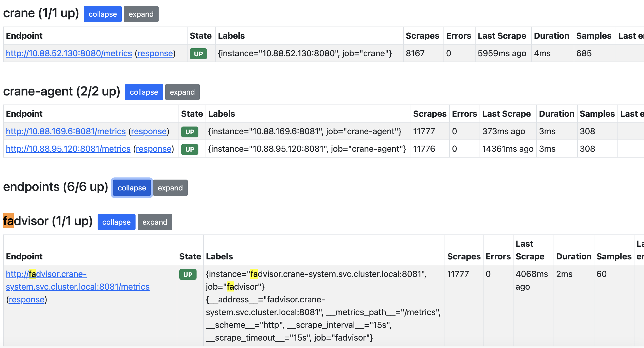Collapse the fadvisor target table
The image size is (644, 348).
pyautogui.click(x=116, y=222)
